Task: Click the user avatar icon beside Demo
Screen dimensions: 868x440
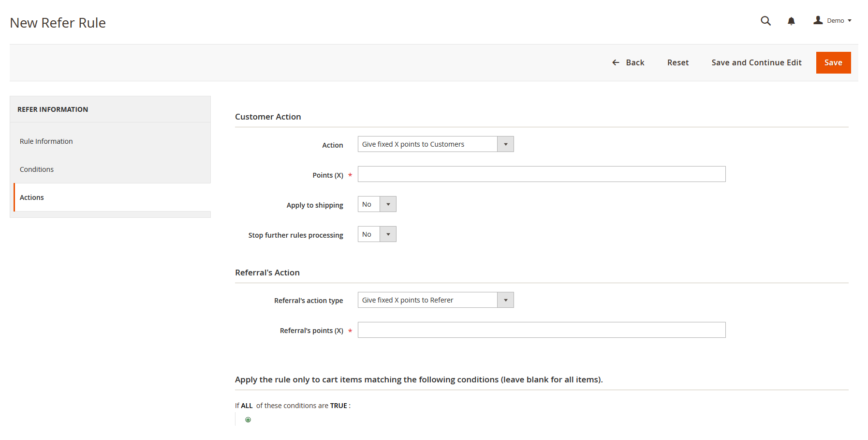Action: click(818, 20)
